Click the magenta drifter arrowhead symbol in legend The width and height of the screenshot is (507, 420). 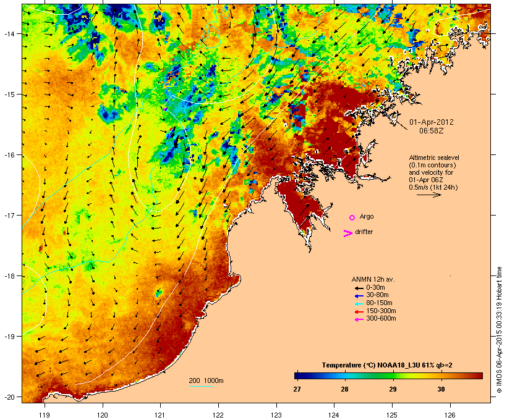click(x=348, y=233)
